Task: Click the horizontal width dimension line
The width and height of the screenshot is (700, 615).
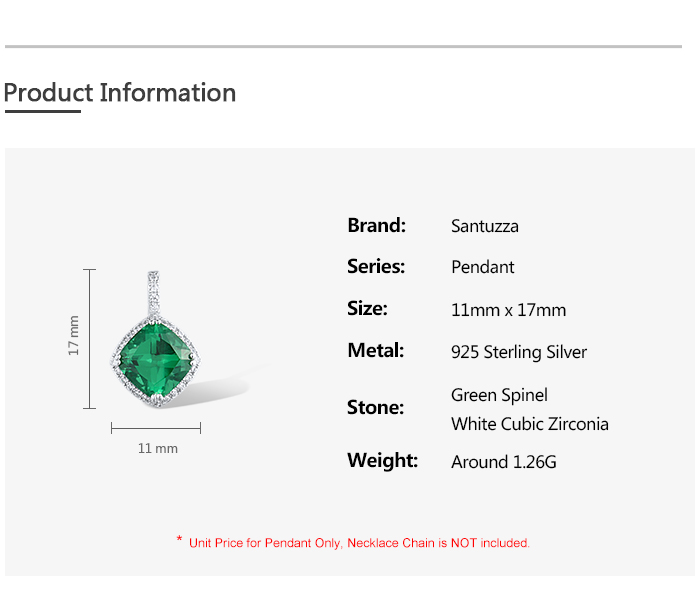Action: click(x=156, y=427)
